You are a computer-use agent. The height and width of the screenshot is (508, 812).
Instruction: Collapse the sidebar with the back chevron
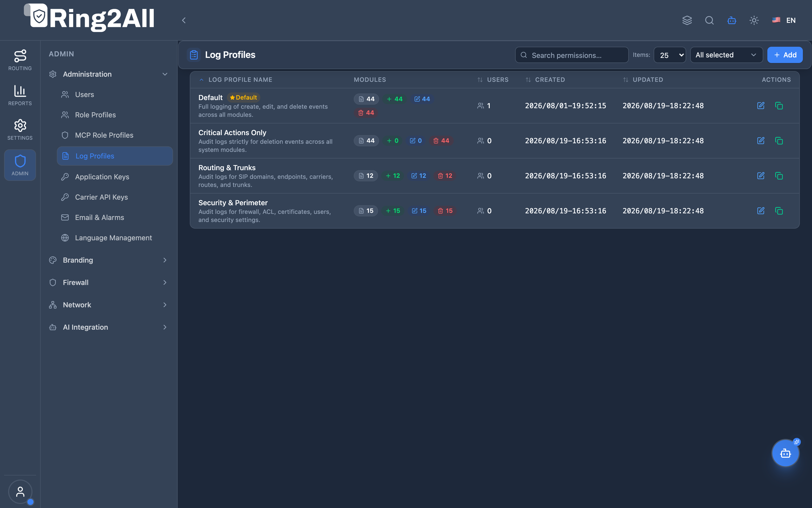click(x=183, y=21)
